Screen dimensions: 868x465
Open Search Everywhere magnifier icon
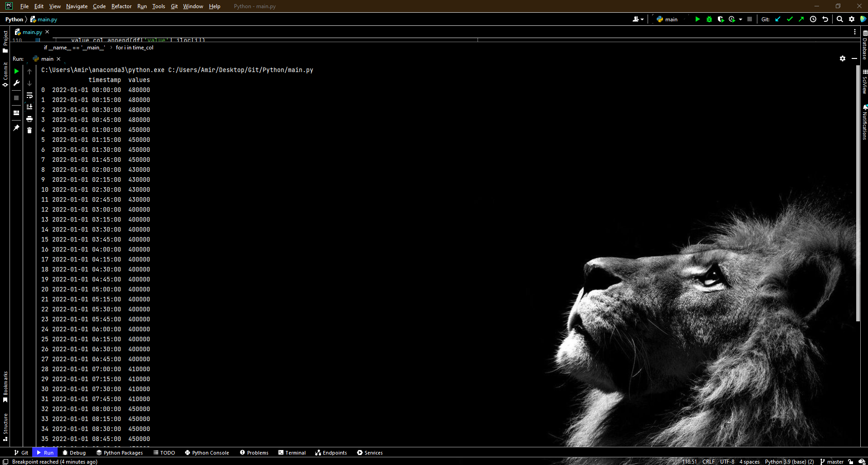tap(840, 19)
